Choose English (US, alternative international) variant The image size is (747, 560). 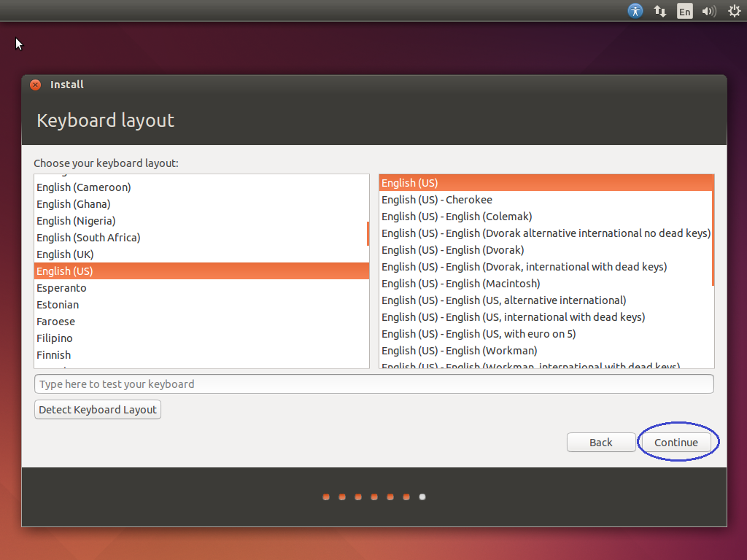[x=546, y=300]
